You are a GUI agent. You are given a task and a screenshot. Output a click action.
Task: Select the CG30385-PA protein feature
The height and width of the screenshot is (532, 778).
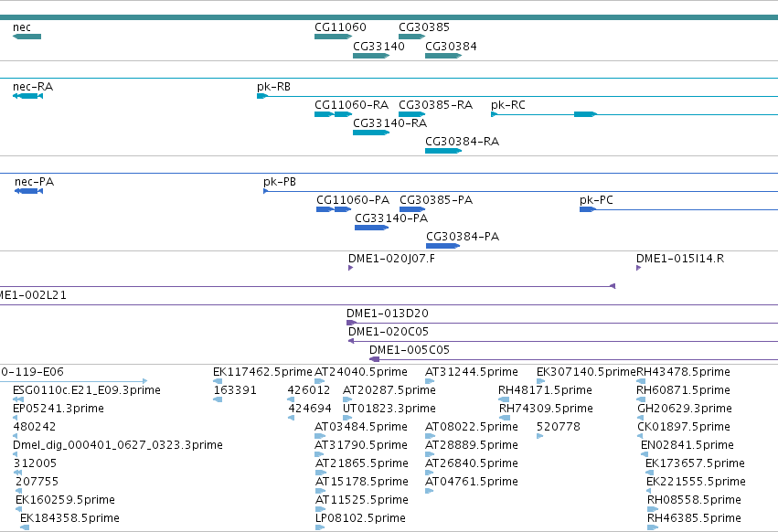coord(412,209)
